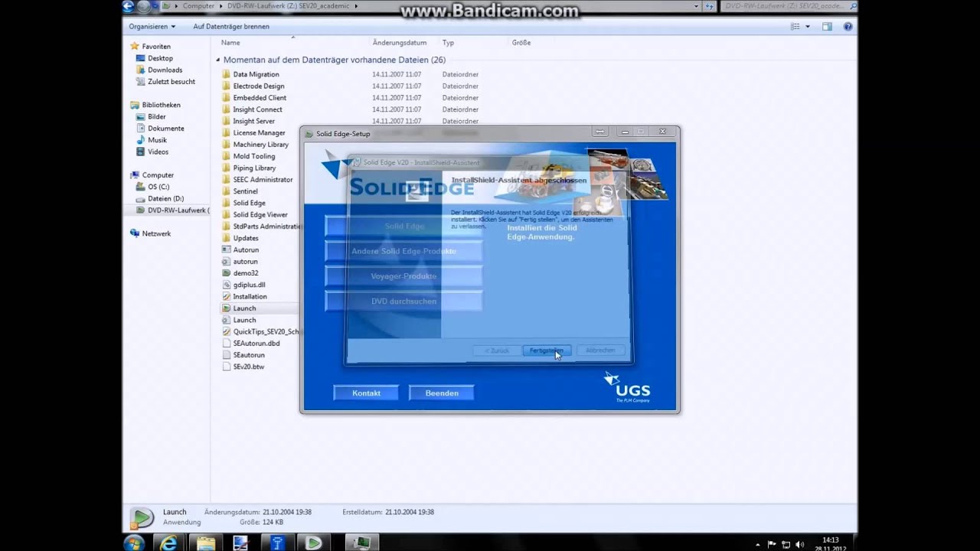980x551 pixels.
Task: Select the Installation file icon
Action: pos(226,296)
